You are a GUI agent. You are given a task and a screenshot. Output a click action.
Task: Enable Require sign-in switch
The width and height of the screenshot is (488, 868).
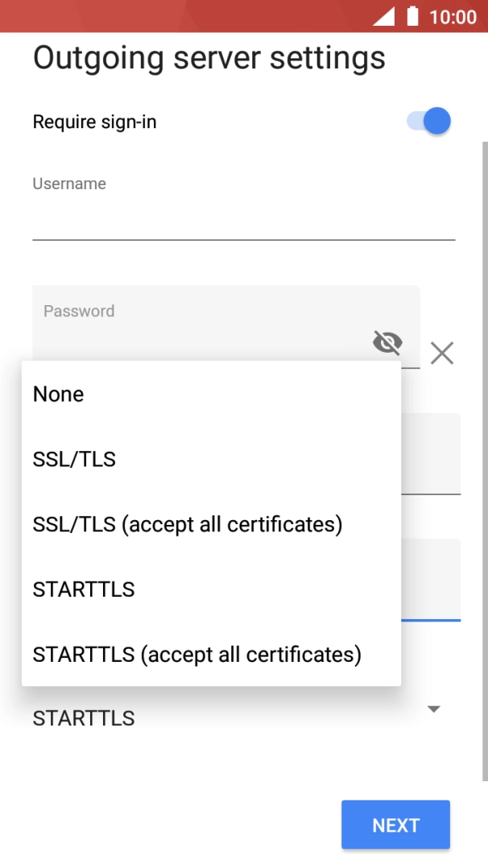424,121
